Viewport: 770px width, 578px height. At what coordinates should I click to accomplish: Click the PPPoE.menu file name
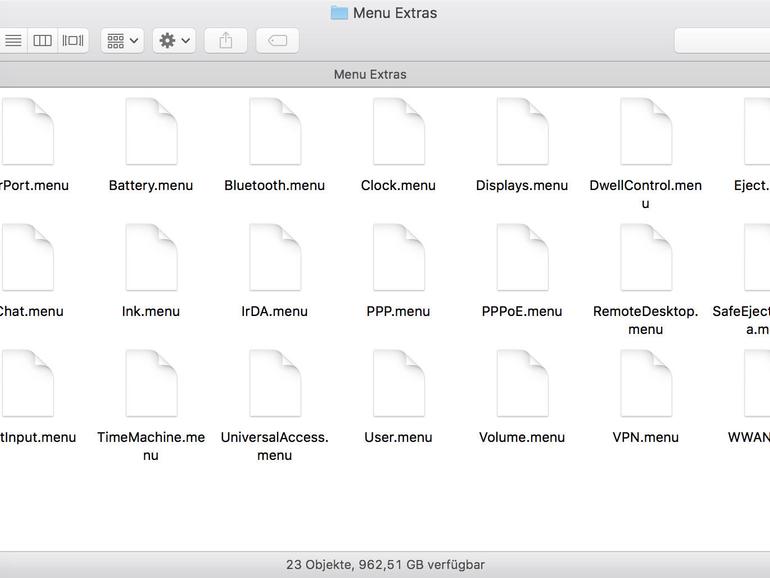(x=522, y=311)
